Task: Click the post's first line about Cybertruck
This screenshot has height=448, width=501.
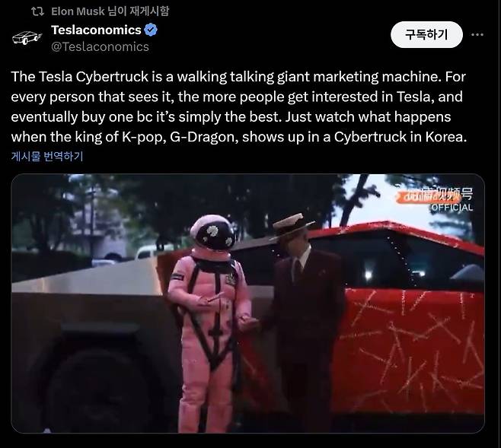Action: pos(238,77)
